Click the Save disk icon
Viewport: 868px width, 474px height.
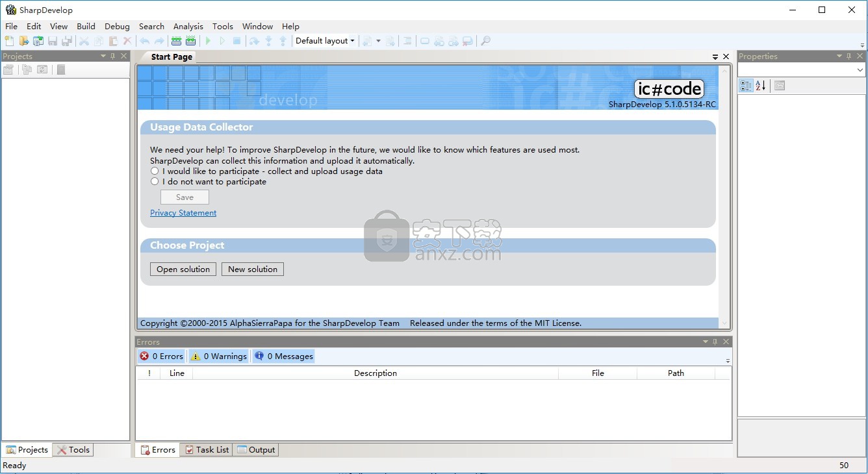[x=53, y=41]
